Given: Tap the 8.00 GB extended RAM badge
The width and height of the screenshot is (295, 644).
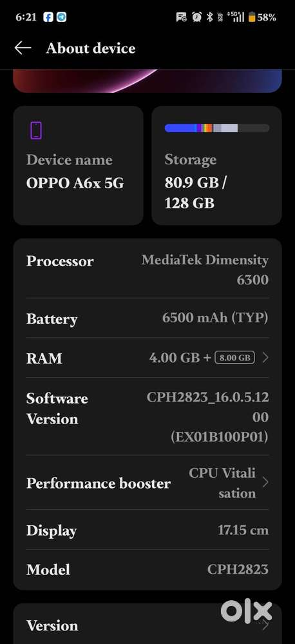Looking at the screenshot, I should [234, 358].
